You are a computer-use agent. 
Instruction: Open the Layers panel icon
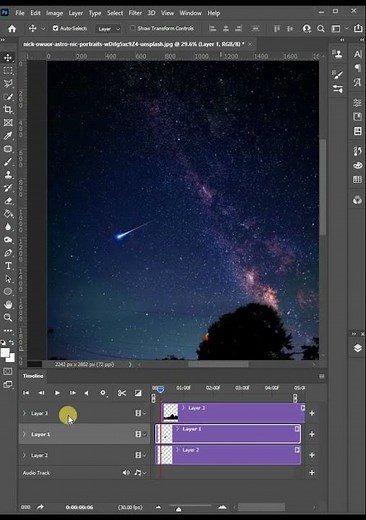(x=357, y=348)
